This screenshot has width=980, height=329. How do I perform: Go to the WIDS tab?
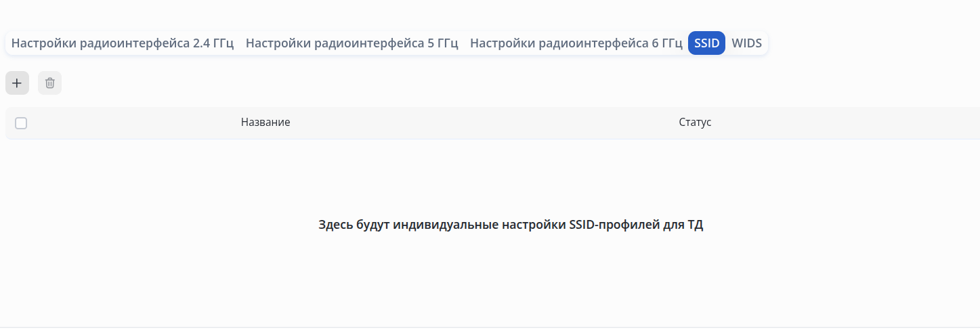(746, 43)
